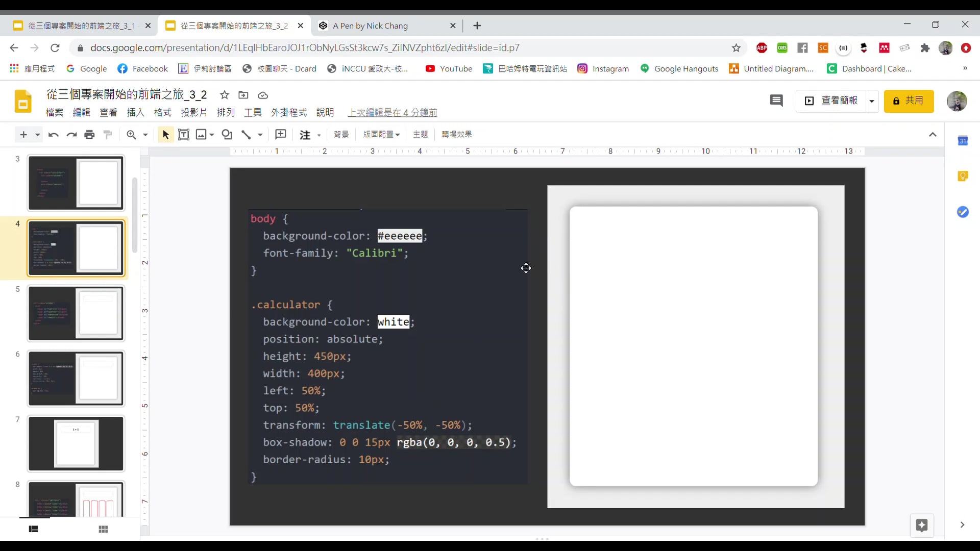This screenshot has width=980, height=551.
Task: Select slide 7 thumbnail
Action: pos(76,443)
